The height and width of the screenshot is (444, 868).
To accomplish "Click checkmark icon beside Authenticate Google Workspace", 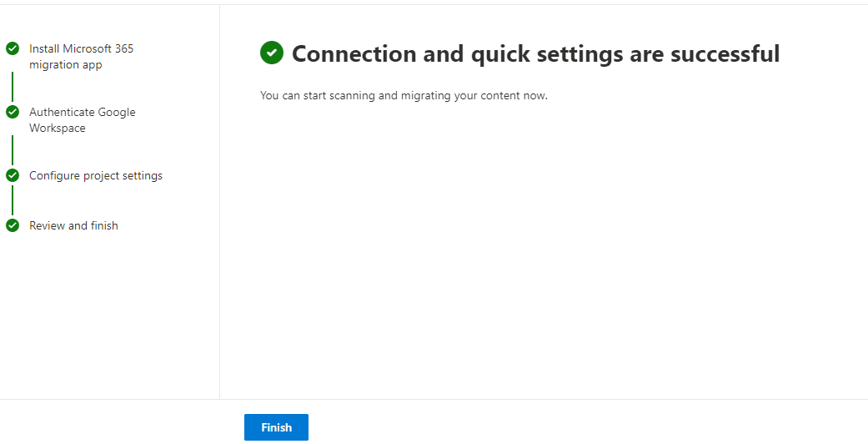I will tap(13, 112).
